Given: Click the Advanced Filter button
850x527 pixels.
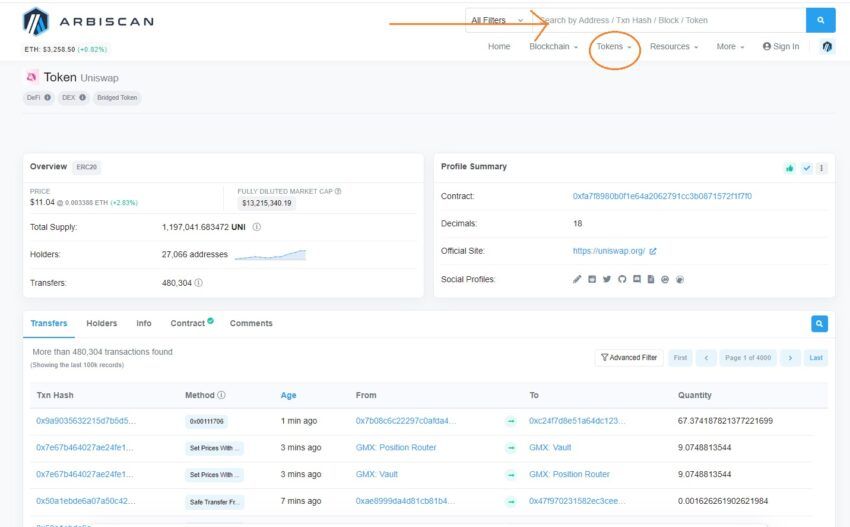Looking at the screenshot, I should pos(629,357).
